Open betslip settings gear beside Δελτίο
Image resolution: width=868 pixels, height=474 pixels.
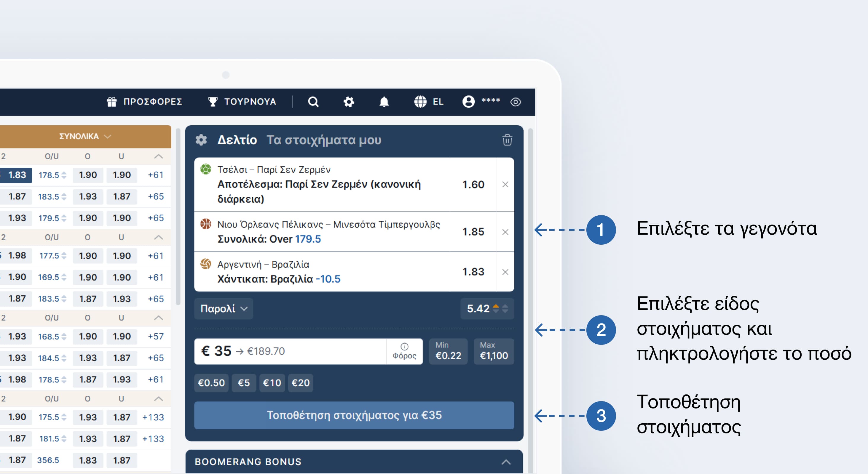[201, 140]
